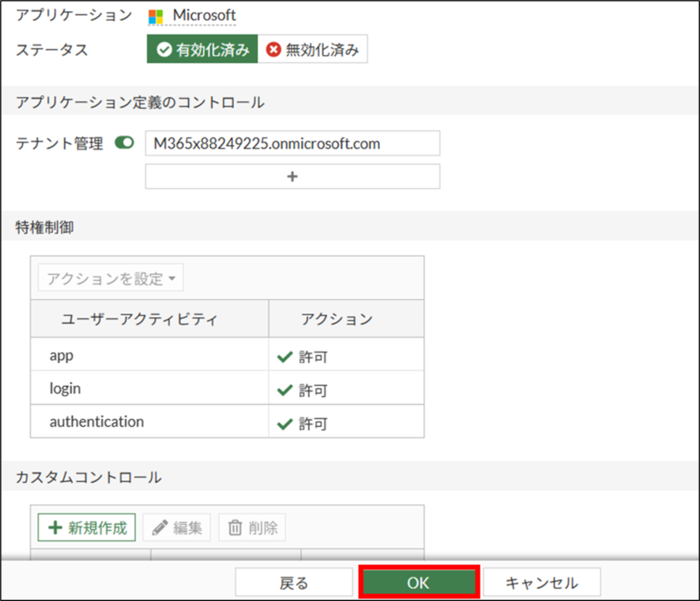Select the 無効化済み status option
The height and width of the screenshot is (601, 700).
(x=312, y=49)
